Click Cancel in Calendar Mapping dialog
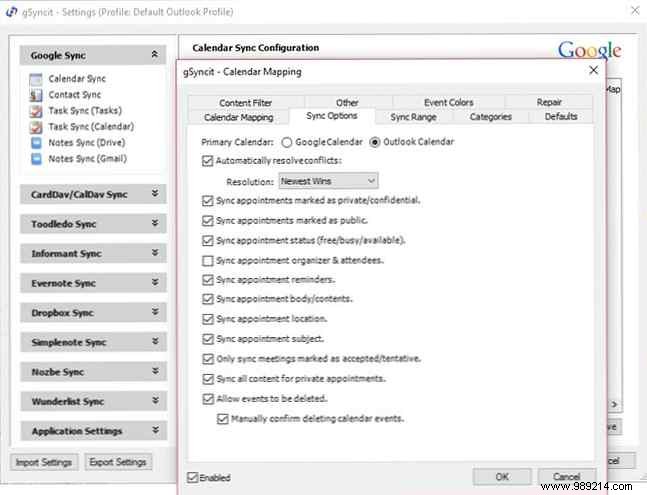 click(566, 477)
